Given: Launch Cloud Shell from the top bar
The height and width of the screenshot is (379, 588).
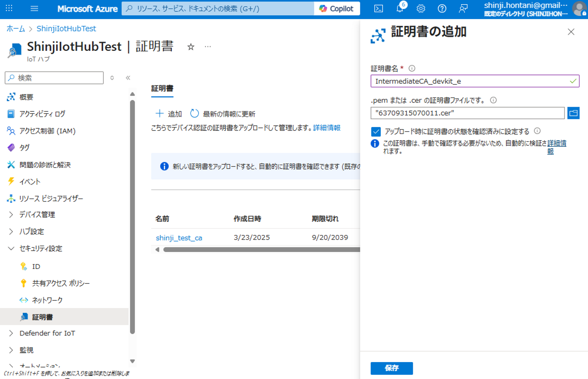Looking at the screenshot, I should tap(379, 8).
